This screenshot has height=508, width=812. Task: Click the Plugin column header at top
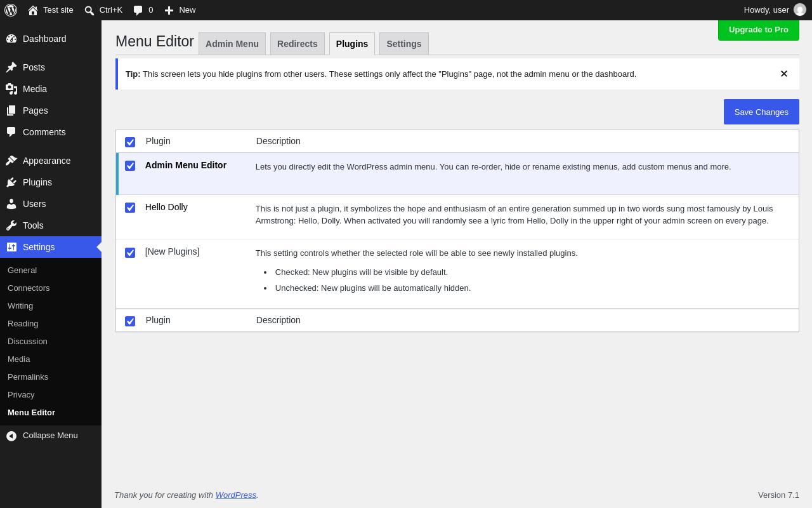(158, 141)
